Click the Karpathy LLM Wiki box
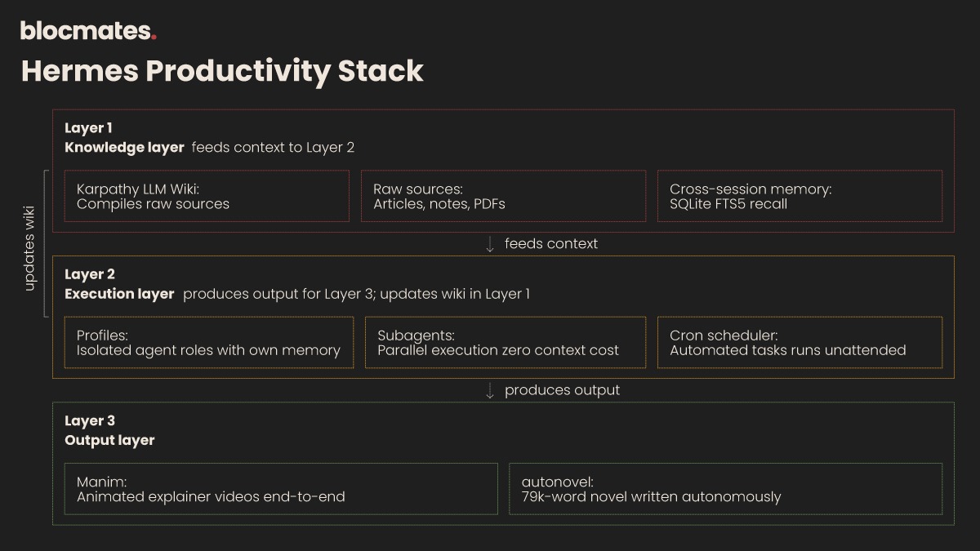This screenshot has width=980, height=551. (x=207, y=196)
